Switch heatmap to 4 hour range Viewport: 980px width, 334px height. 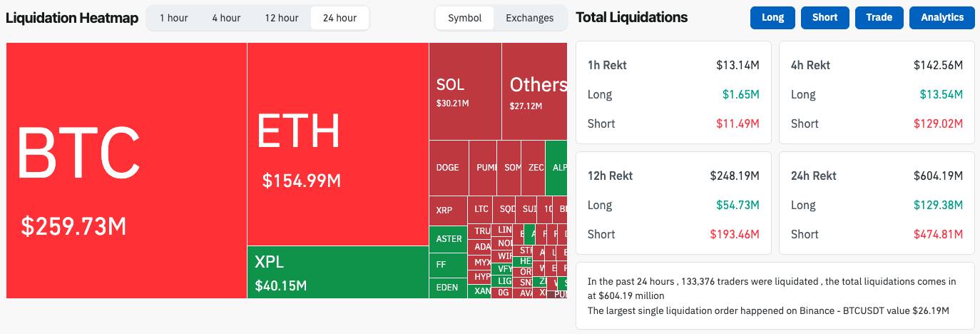pos(226,18)
